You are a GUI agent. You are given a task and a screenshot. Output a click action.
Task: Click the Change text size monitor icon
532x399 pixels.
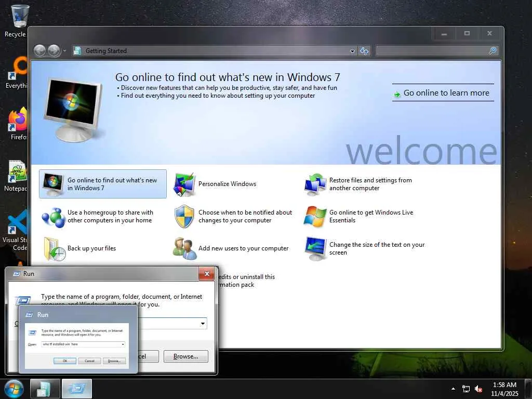(x=315, y=249)
